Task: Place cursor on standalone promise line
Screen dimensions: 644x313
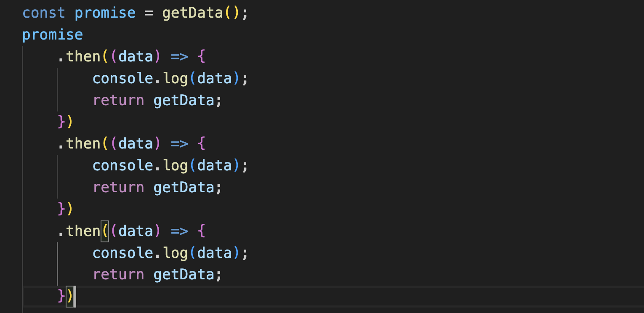Action: coord(53,34)
